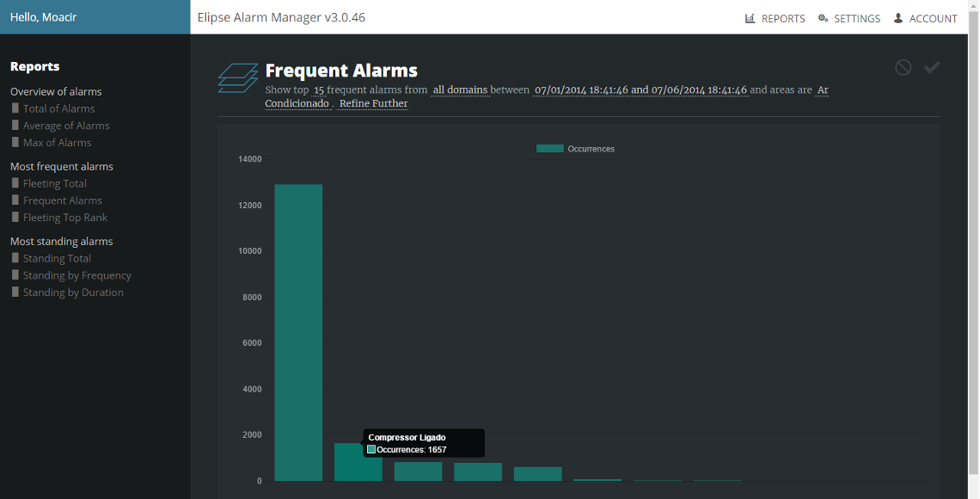Click the document icon beside Standing by Duration
This screenshot has width=980, height=499.
coord(15,292)
